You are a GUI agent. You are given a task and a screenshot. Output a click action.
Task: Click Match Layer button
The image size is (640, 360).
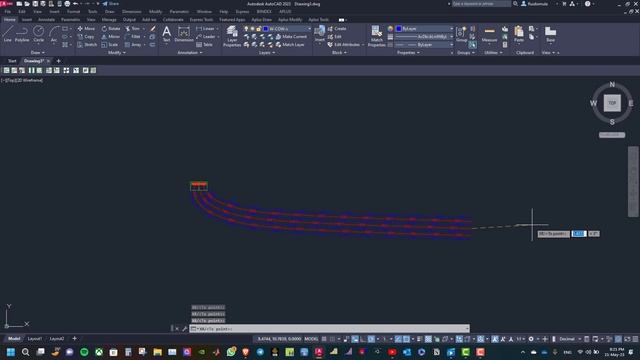[x=289, y=44]
